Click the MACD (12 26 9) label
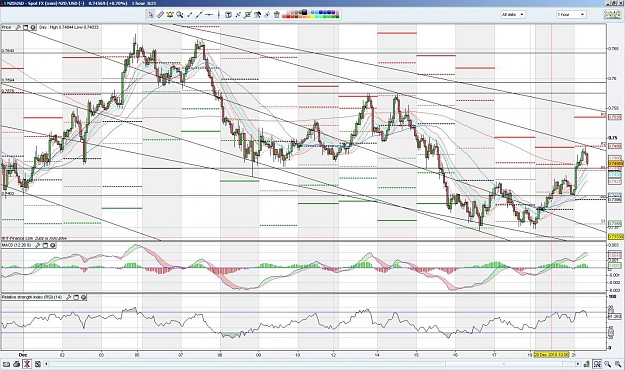The height and width of the screenshot is (371, 625). (x=17, y=245)
